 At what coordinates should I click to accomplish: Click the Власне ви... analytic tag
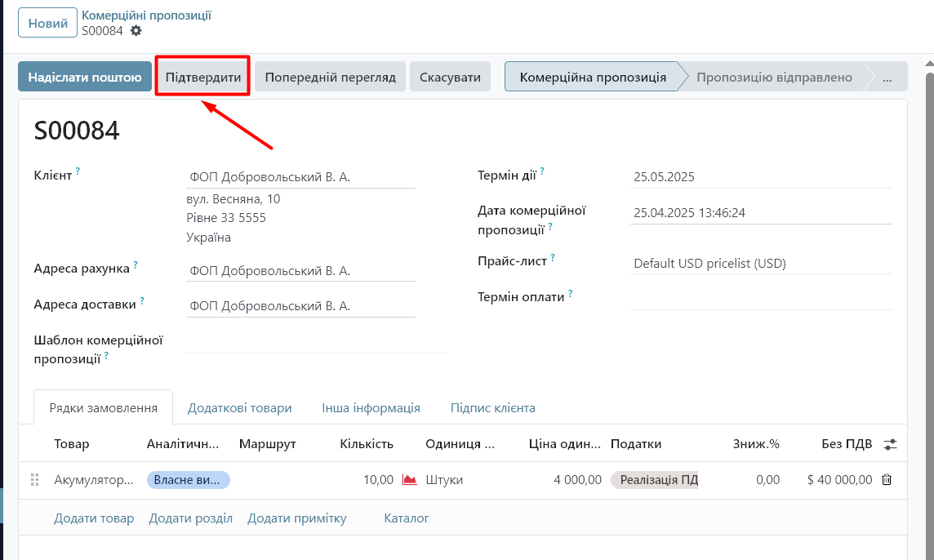pyautogui.click(x=189, y=480)
